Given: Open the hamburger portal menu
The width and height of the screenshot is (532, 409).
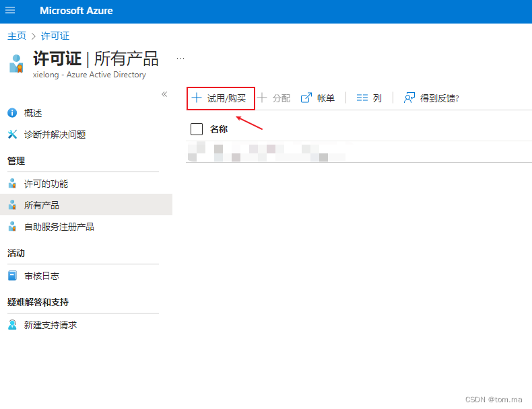Looking at the screenshot, I should (10, 10).
